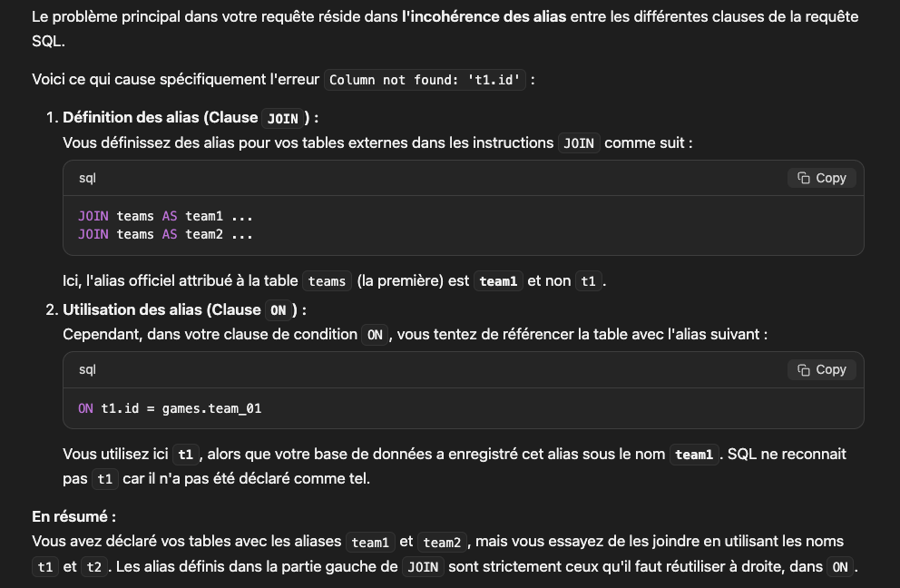
Task: Click the bold 'team1' inline code chip
Action: (499, 280)
